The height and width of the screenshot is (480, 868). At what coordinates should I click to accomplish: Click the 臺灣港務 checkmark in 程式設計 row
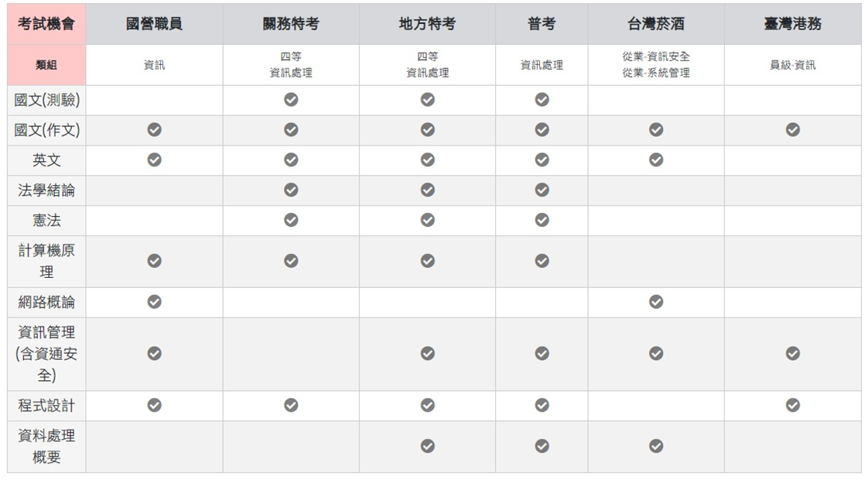pos(792,406)
